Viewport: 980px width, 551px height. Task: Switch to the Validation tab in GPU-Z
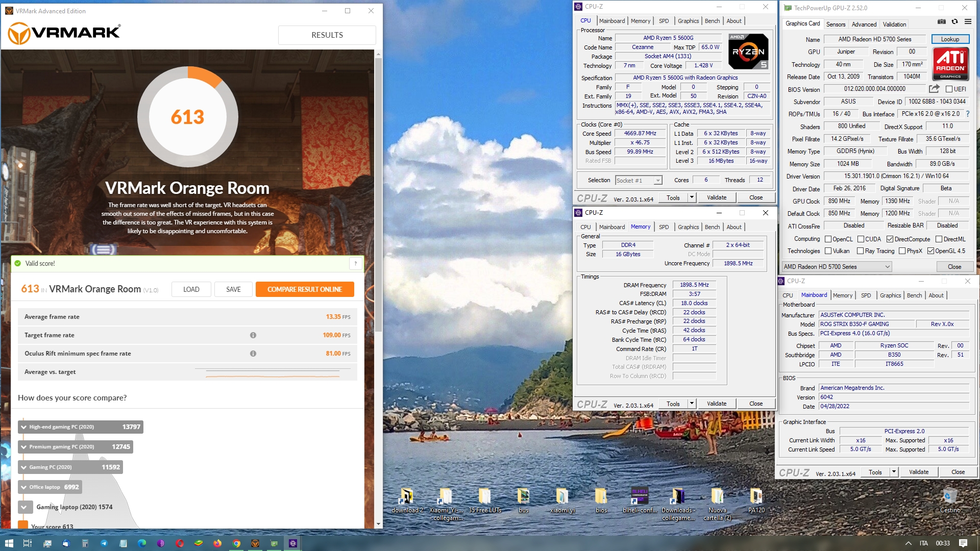point(894,24)
